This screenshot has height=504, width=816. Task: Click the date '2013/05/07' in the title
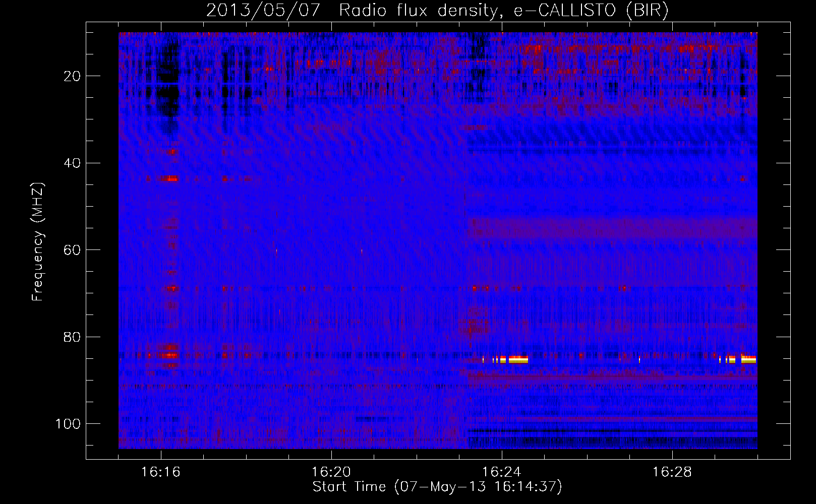tap(263, 10)
